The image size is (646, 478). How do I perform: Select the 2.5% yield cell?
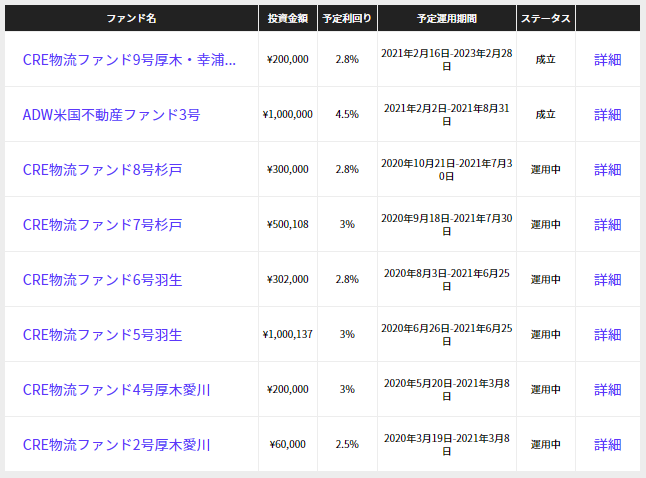coord(347,444)
